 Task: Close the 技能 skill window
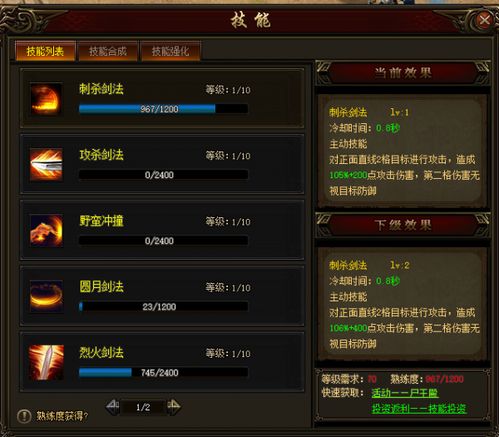(x=484, y=20)
